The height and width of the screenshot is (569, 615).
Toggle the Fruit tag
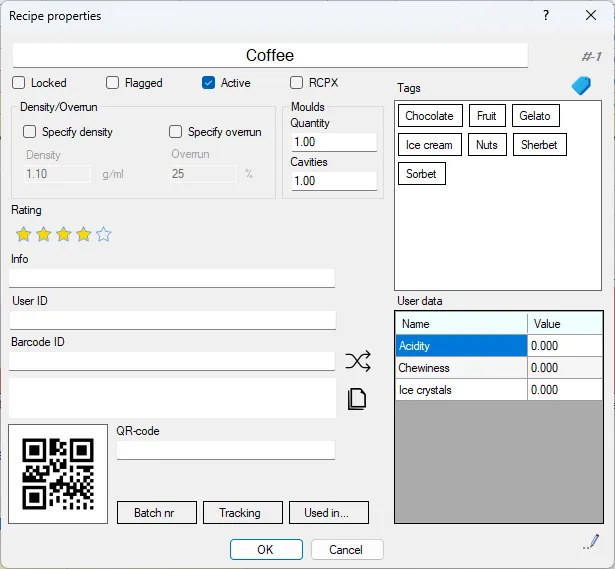(487, 116)
